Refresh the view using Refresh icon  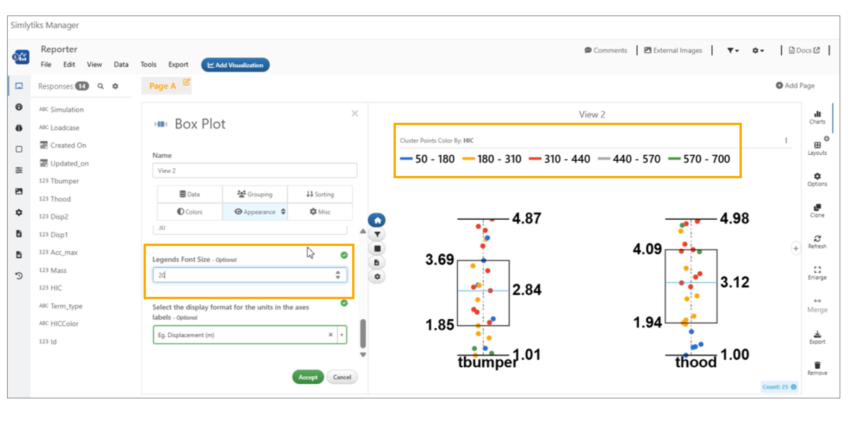817,241
